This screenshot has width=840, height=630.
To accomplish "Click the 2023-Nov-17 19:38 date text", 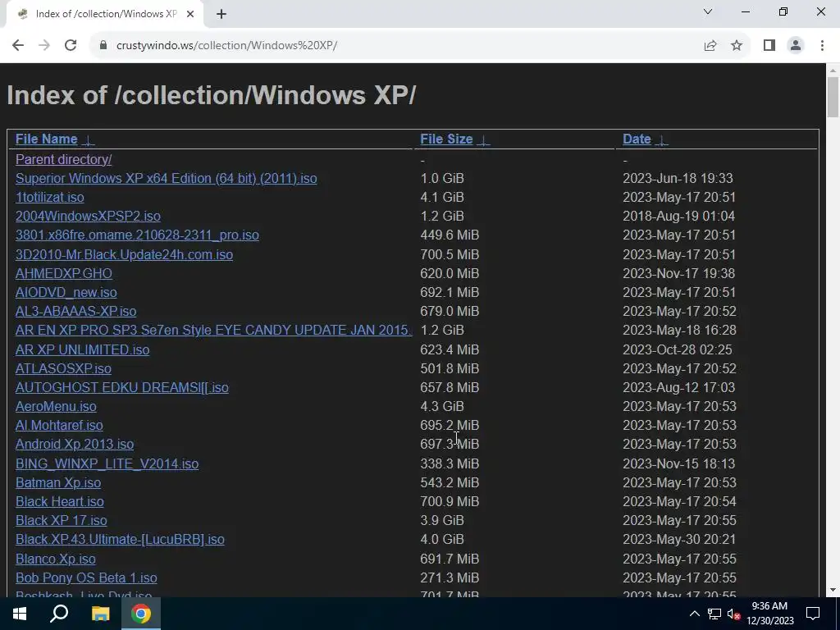I will [x=678, y=273].
